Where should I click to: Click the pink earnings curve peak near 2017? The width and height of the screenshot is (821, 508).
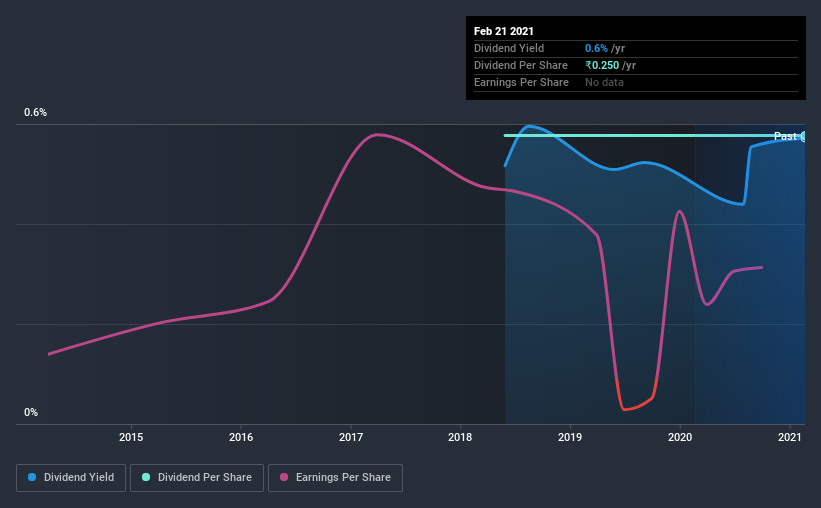(x=378, y=135)
